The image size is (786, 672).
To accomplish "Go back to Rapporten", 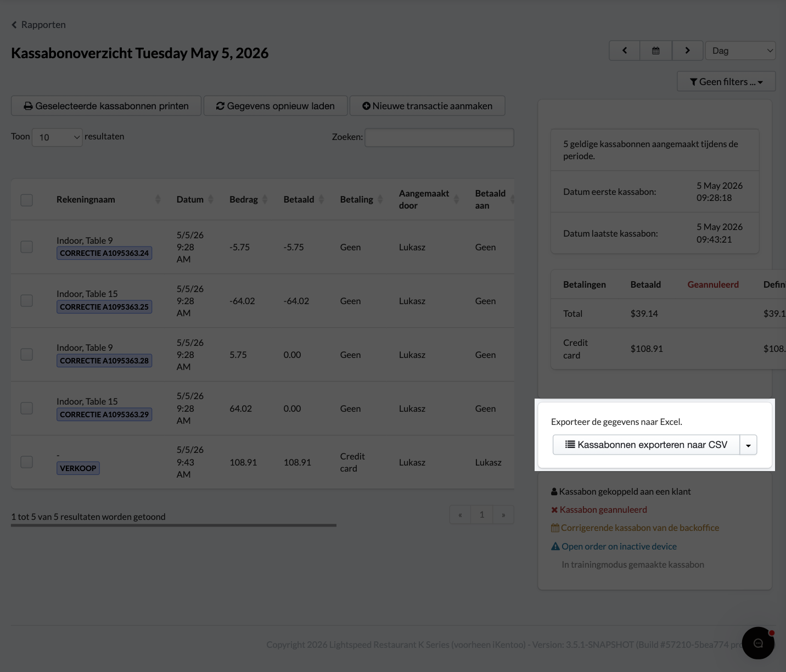I will [38, 25].
